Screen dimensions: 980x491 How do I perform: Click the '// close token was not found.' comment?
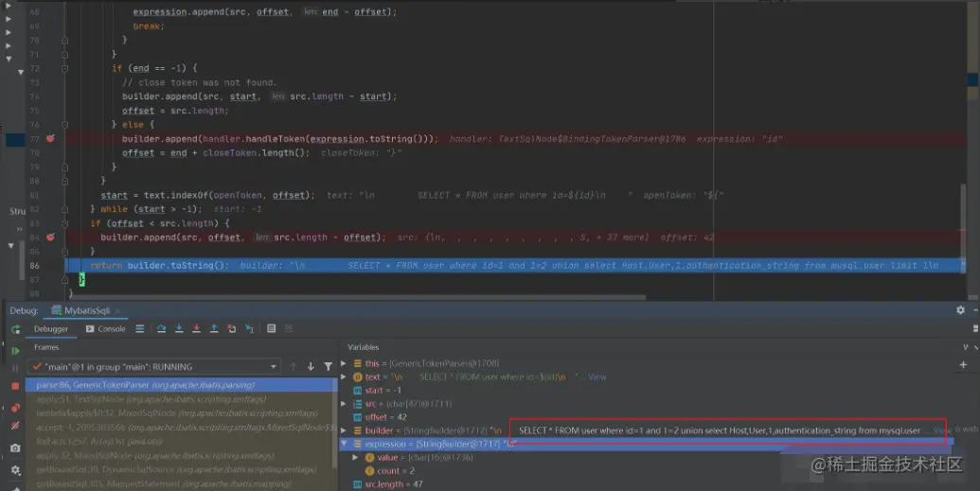pos(200,82)
